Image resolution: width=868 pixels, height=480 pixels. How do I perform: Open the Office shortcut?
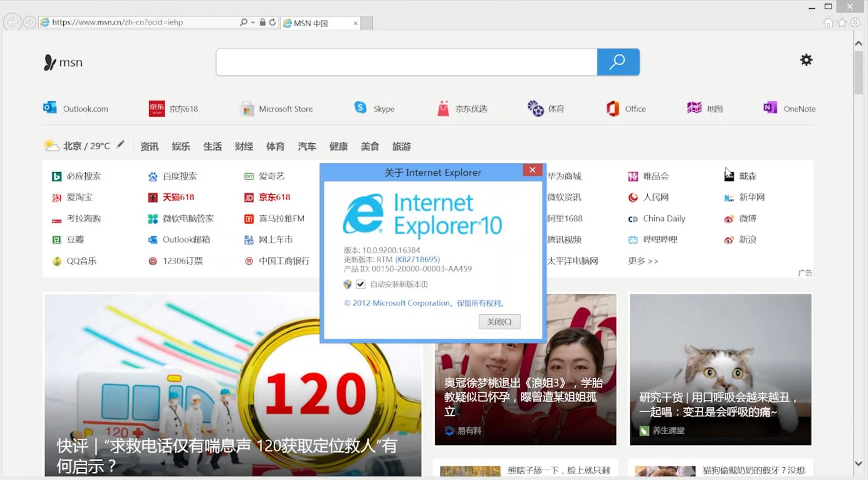[x=626, y=108]
